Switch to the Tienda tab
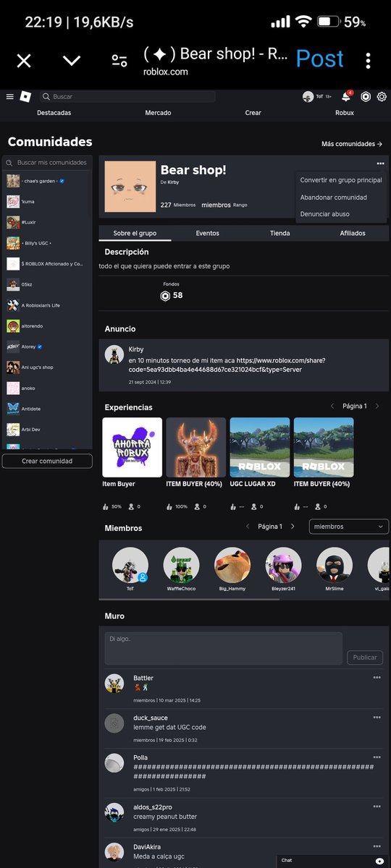Image resolution: width=391 pixels, height=868 pixels. [x=280, y=233]
